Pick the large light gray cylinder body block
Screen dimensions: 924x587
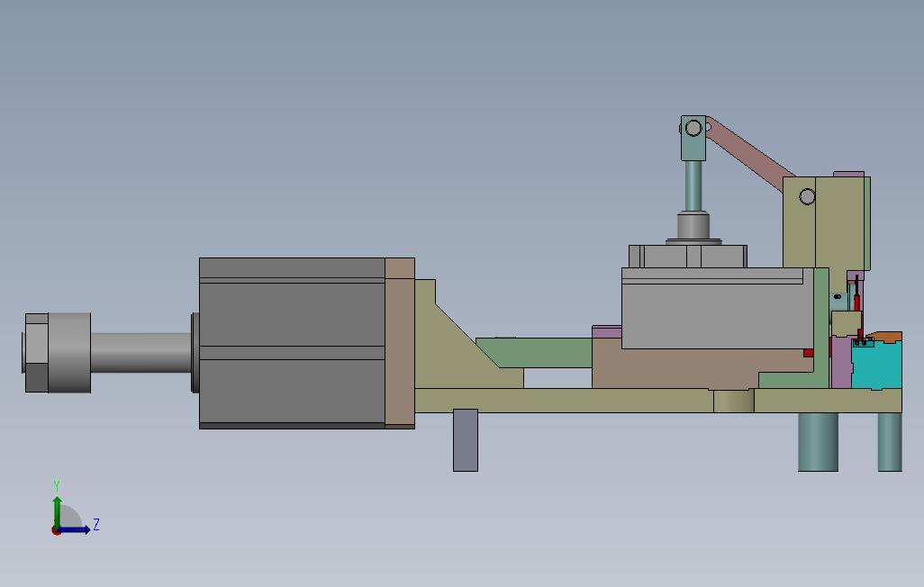(x=718, y=308)
